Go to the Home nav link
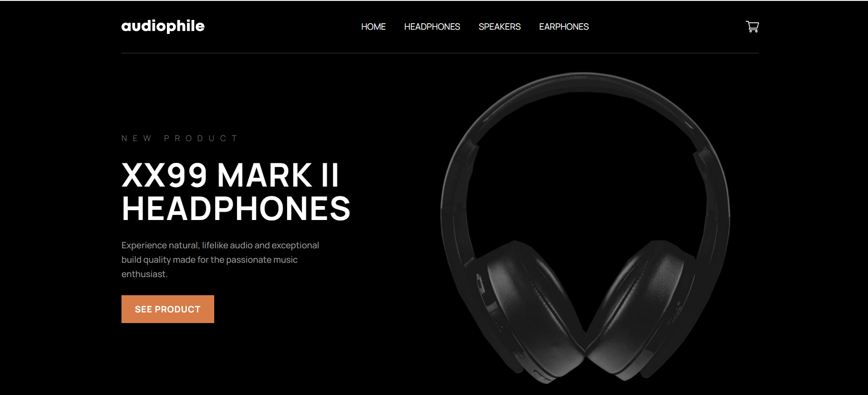 coord(373,27)
